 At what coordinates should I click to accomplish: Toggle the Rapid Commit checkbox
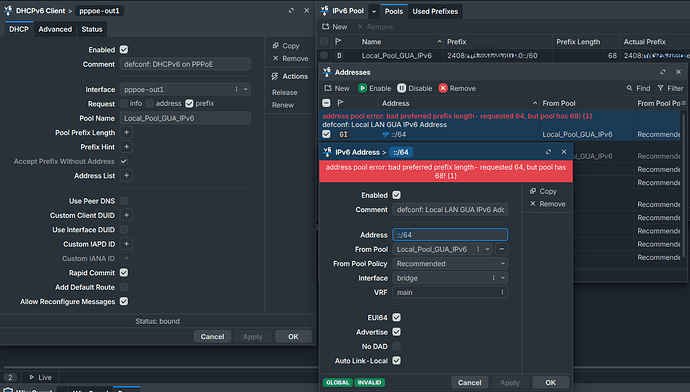click(124, 273)
